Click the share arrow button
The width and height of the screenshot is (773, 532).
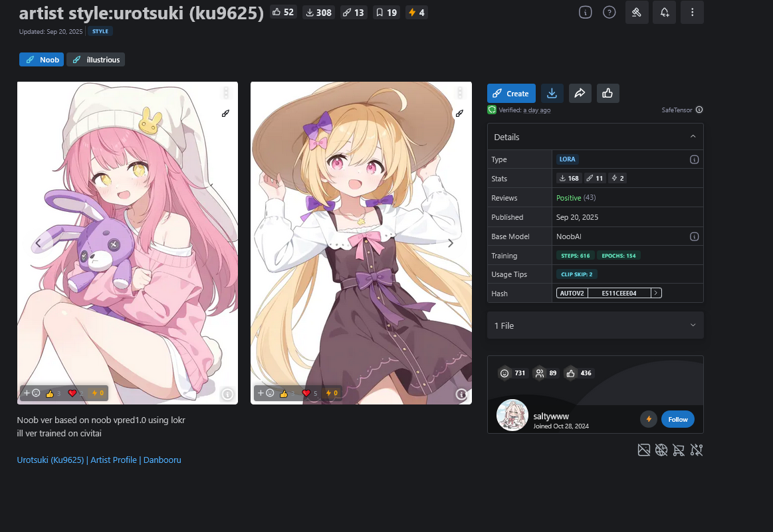(x=580, y=93)
